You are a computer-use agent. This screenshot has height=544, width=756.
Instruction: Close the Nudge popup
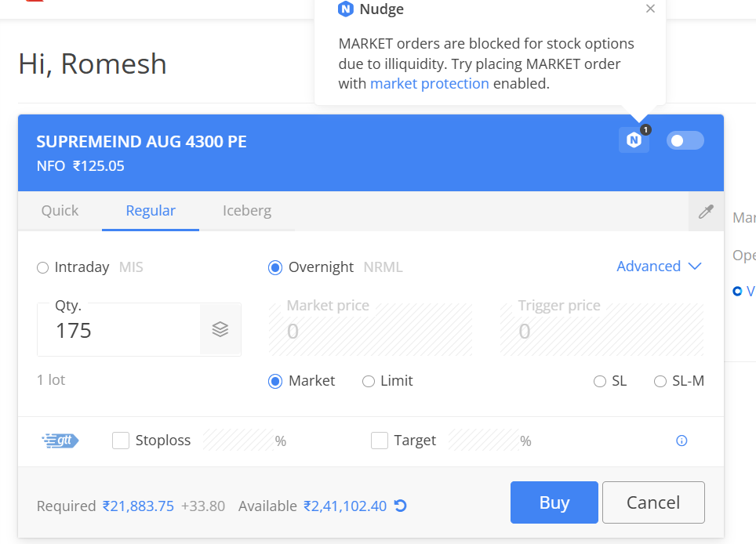click(x=650, y=9)
